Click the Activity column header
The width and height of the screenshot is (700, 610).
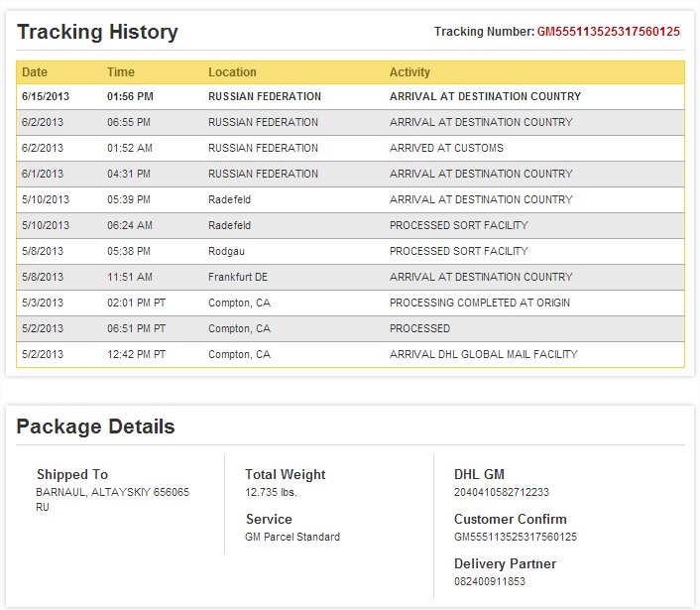[x=409, y=72]
